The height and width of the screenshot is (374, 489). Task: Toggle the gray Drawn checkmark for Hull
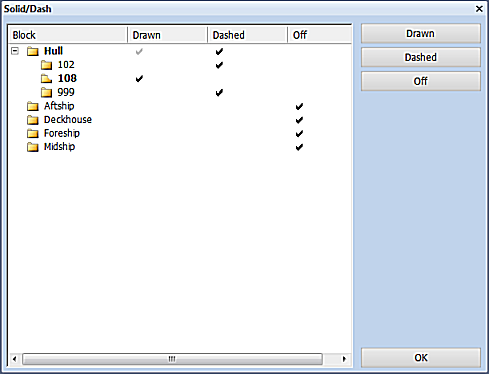(139, 52)
